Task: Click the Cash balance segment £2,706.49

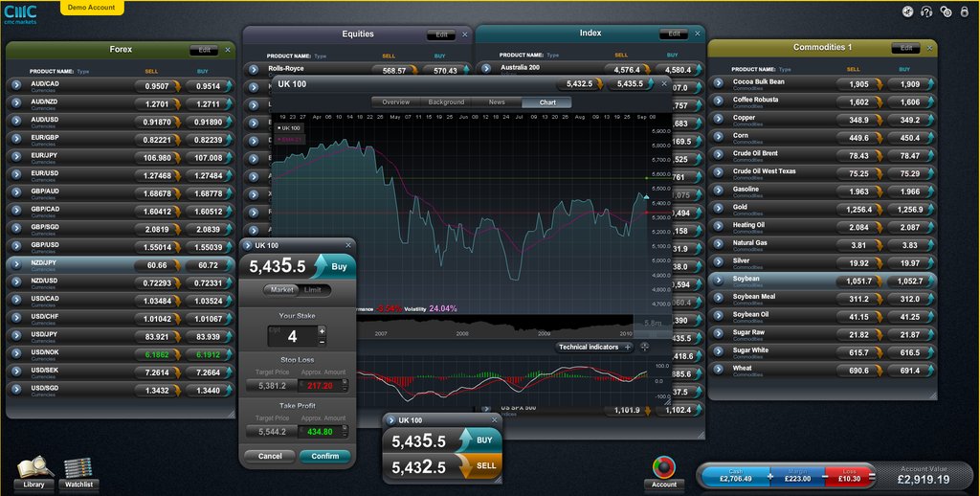Action: 735,477
